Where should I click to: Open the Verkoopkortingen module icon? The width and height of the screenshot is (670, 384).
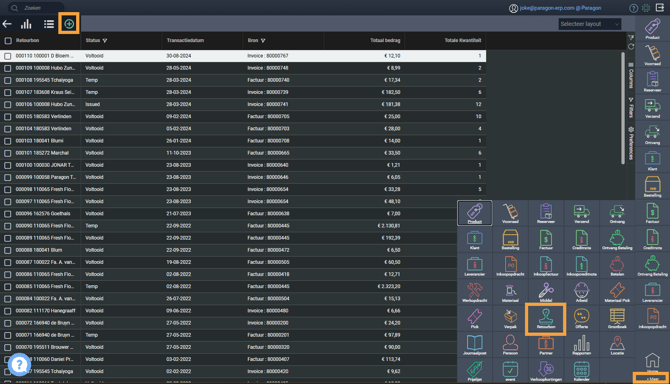click(546, 371)
